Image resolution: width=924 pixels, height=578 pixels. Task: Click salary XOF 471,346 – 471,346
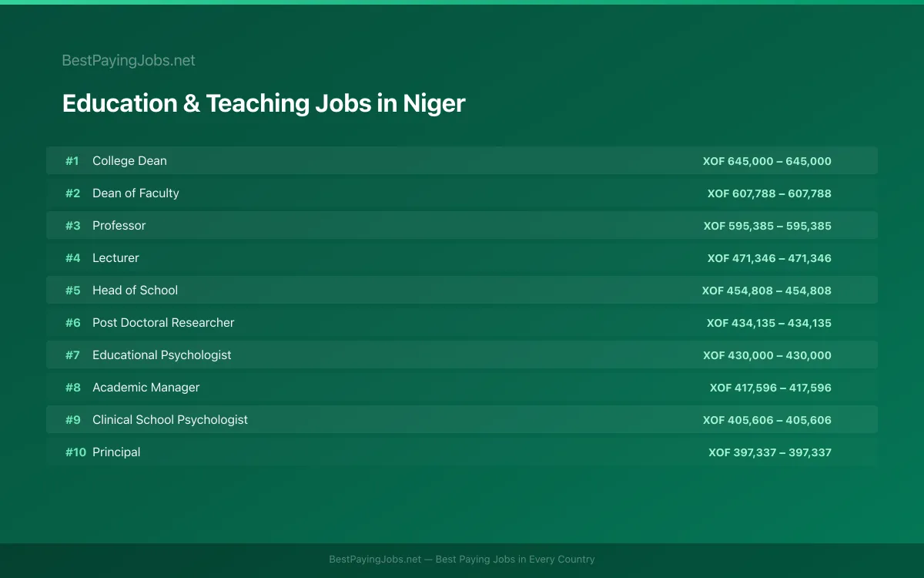coord(769,258)
